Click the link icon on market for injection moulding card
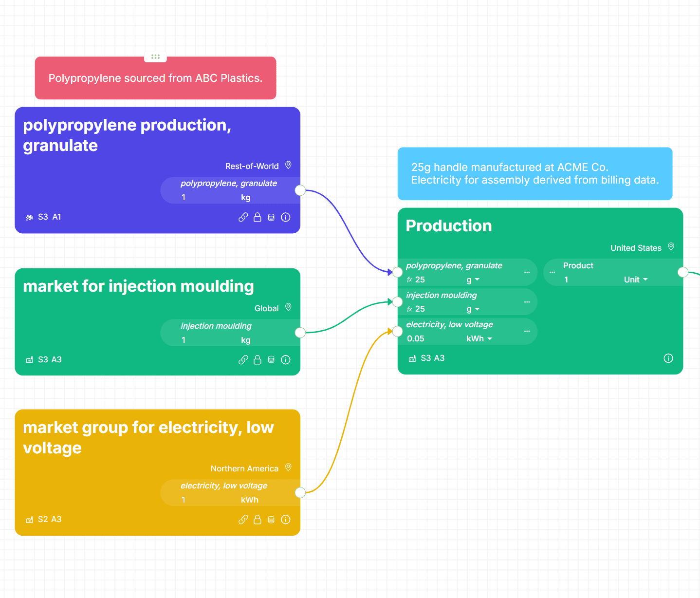The width and height of the screenshot is (700, 598). (243, 360)
